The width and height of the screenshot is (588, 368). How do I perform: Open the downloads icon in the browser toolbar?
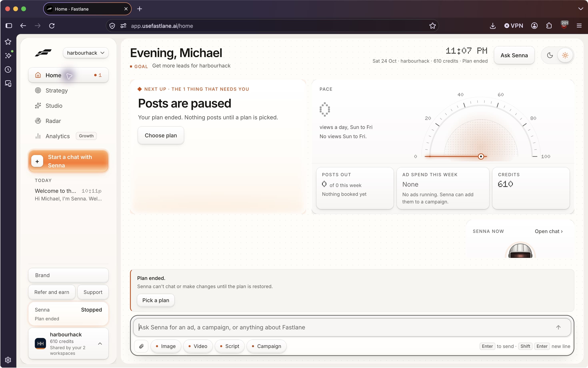point(493,26)
